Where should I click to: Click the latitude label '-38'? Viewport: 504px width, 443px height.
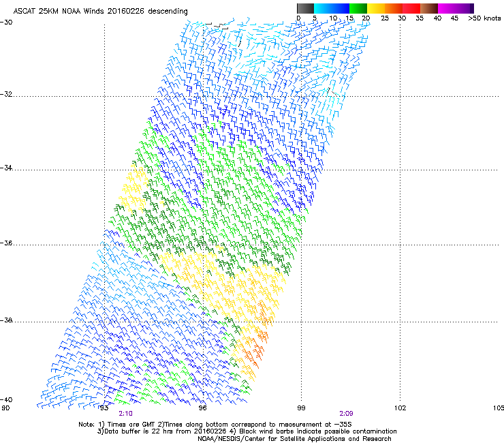pyautogui.click(x=6, y=320)
